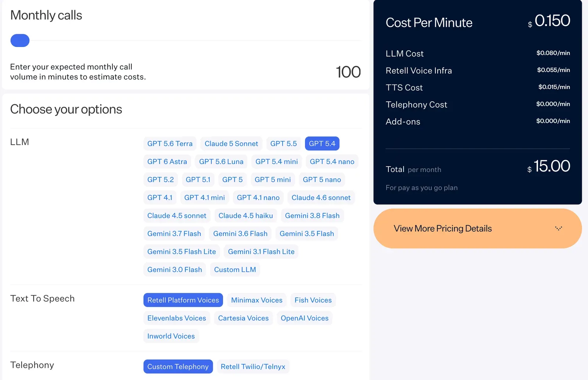Select Gemini 3.8 Flash
Screen dimensions: 588x380
312,216
